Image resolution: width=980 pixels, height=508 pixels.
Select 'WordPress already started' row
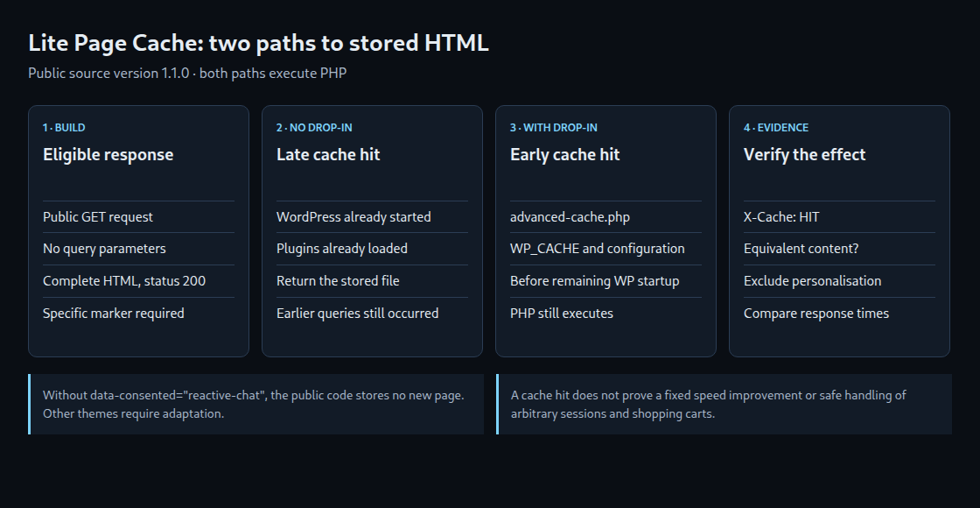(x=372, y=217)
